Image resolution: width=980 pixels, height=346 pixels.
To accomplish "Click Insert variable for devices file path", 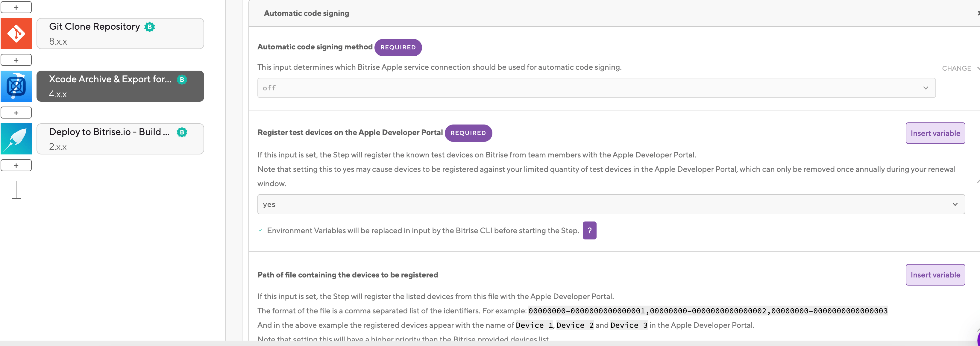I will click(935, 274).
